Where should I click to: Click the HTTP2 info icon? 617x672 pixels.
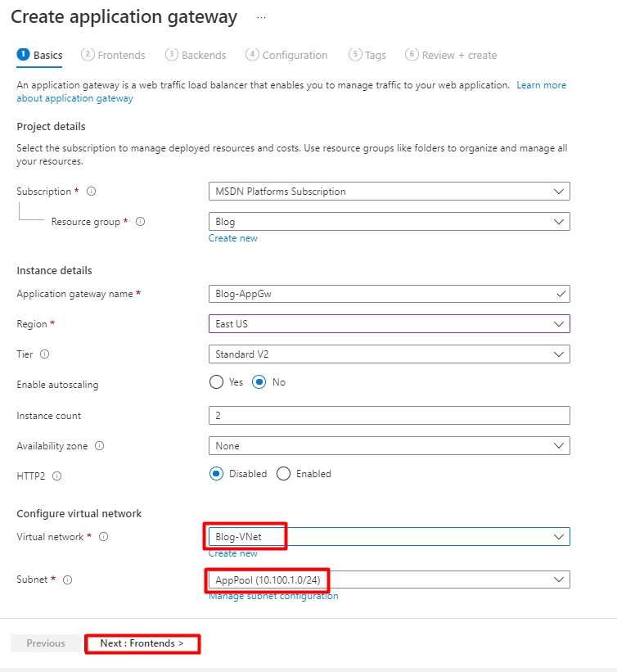click(x=57, y=476)
